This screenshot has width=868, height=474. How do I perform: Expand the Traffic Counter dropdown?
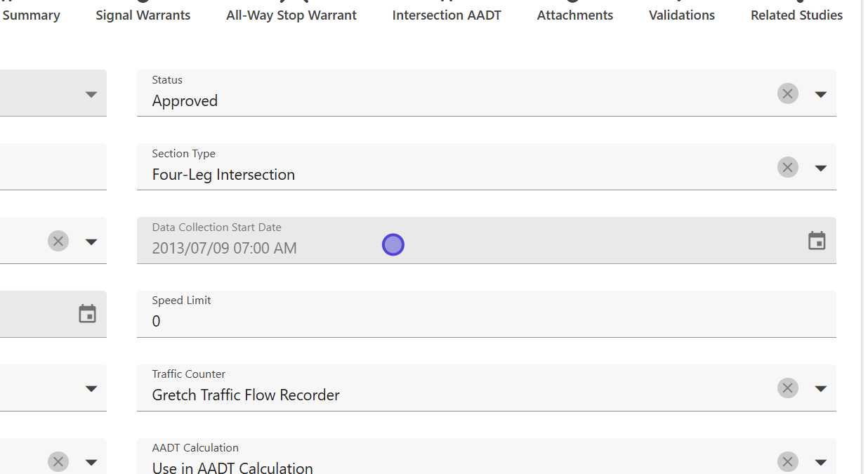point(820,388)
